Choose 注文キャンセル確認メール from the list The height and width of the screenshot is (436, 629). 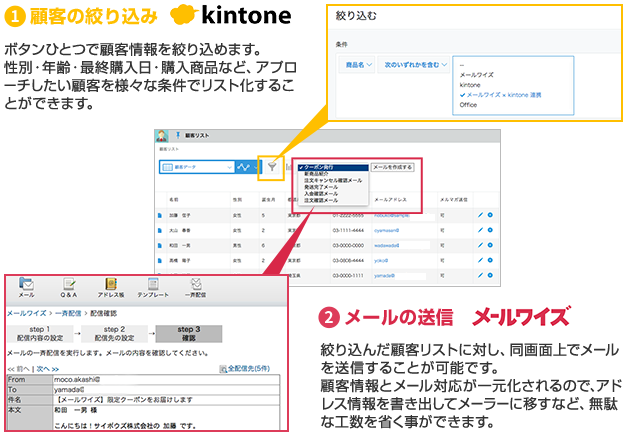[x=334, y=179]
